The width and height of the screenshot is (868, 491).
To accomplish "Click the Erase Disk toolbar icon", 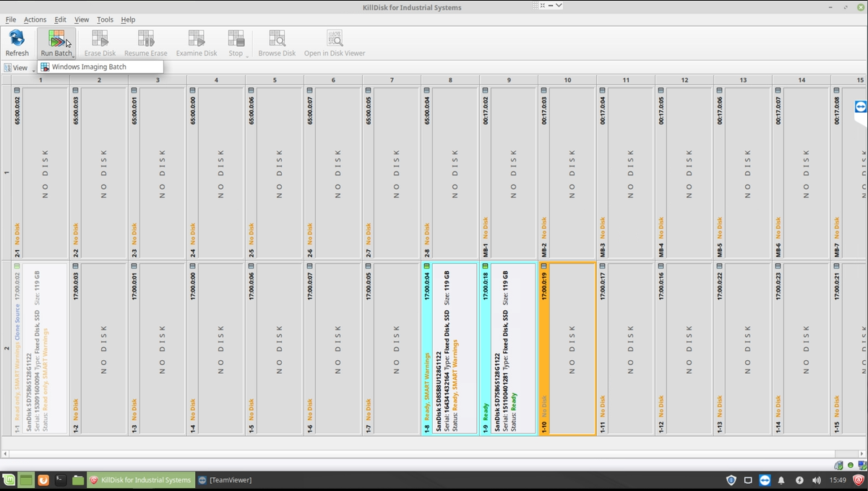I will [x=100, y=38].
